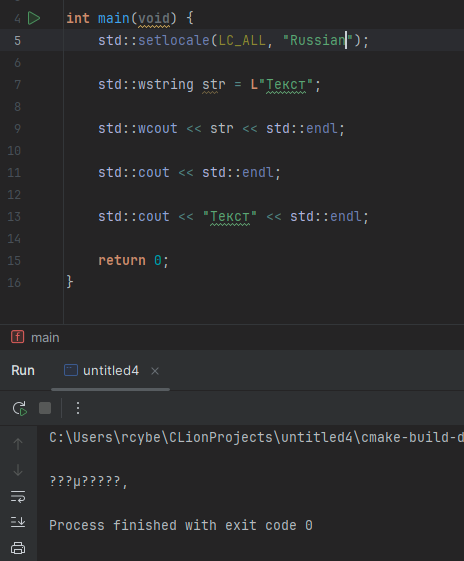Close the untitled4 run tab
464x561 pixels.
[x=155, y=371]
